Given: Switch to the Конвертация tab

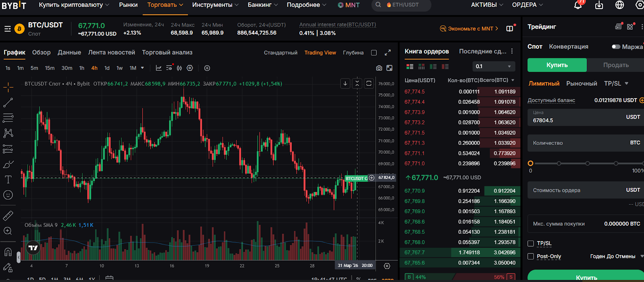Looking at the screenshot, I should click(x=568, y=47).
